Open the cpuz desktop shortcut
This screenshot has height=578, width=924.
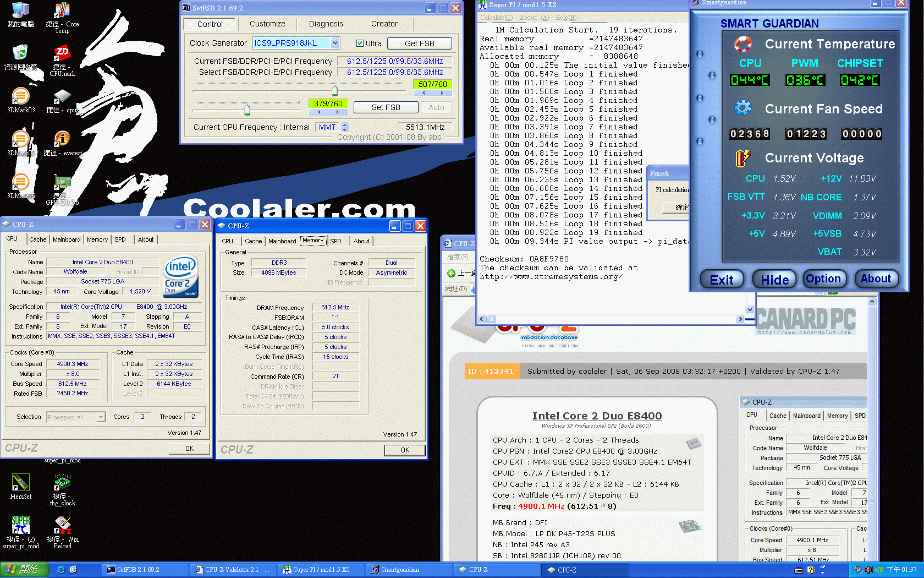pos(62,102)
